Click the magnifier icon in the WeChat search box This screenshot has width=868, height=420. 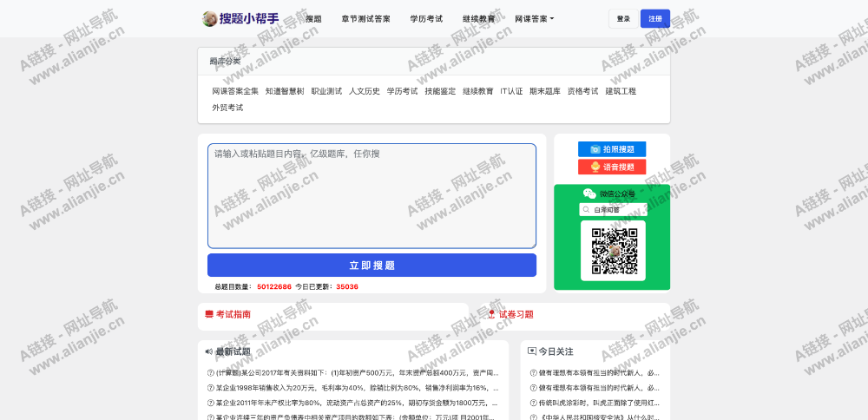pyautogui.click(x=586, y=210)
